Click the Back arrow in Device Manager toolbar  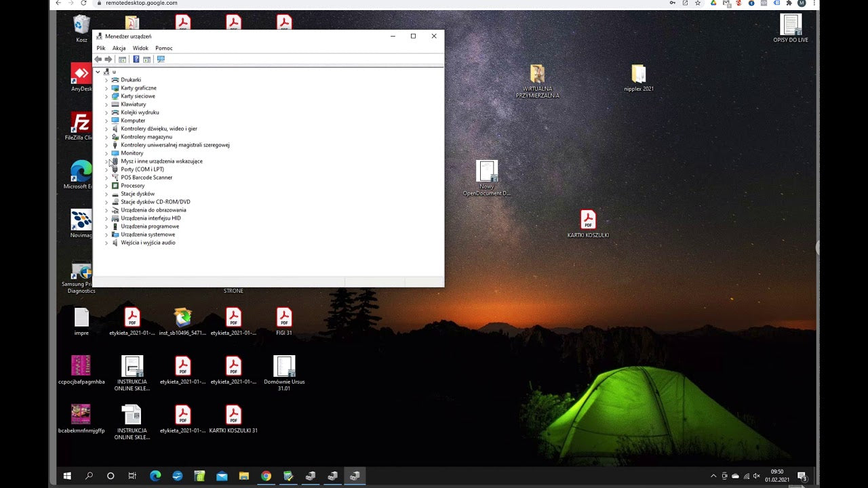(98, 60)
